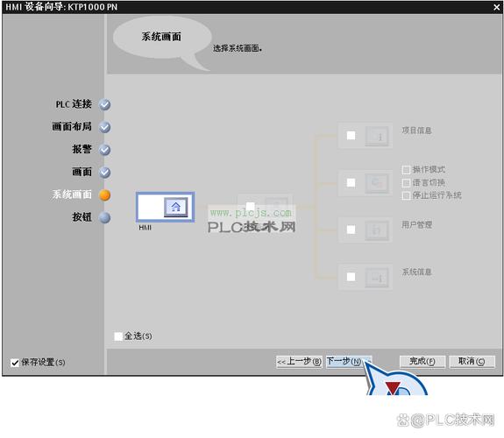
Task: Click the 按钮 step indicator circle
Action: [x=105, y=217]
